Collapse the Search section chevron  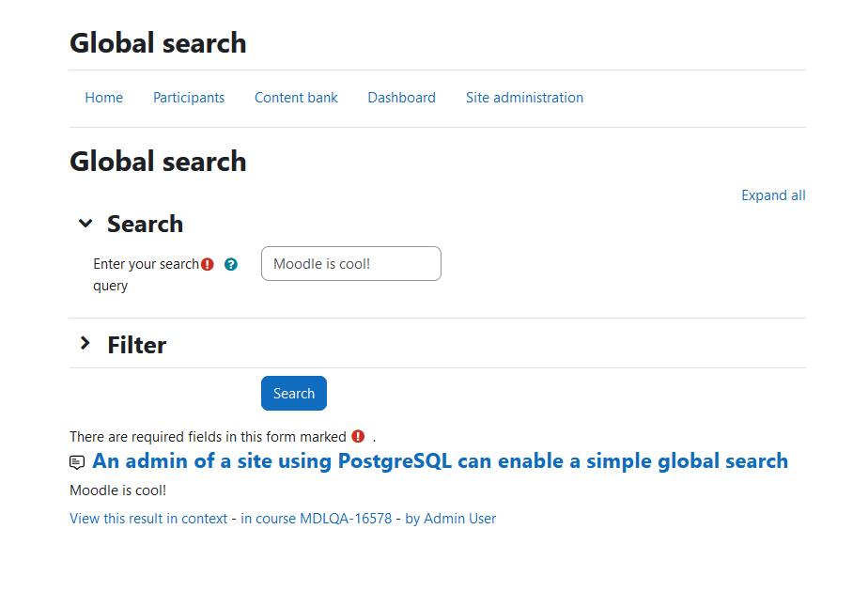(85, 224)
